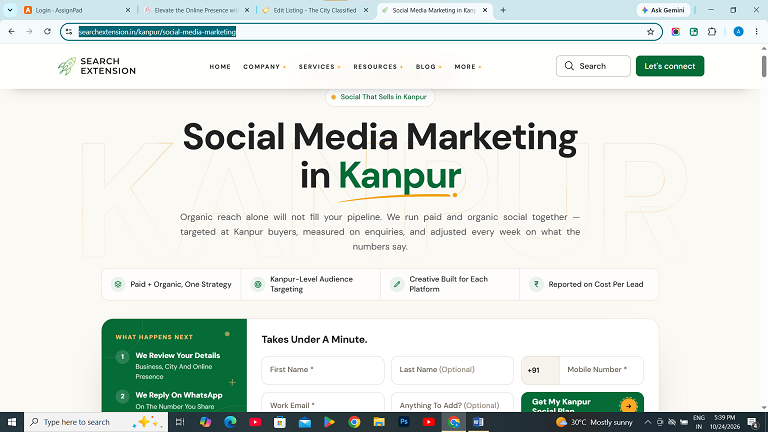The width and height of the screenshot is (768, 432).
Task: Click the browser forward arrow
Action: tap(29, 31)
